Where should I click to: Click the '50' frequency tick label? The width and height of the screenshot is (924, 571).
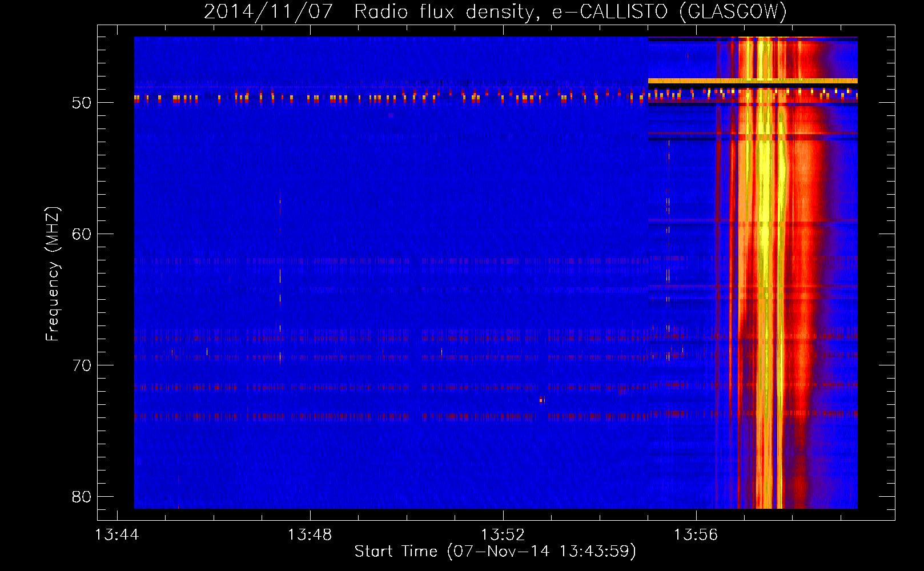click(82, 103)
